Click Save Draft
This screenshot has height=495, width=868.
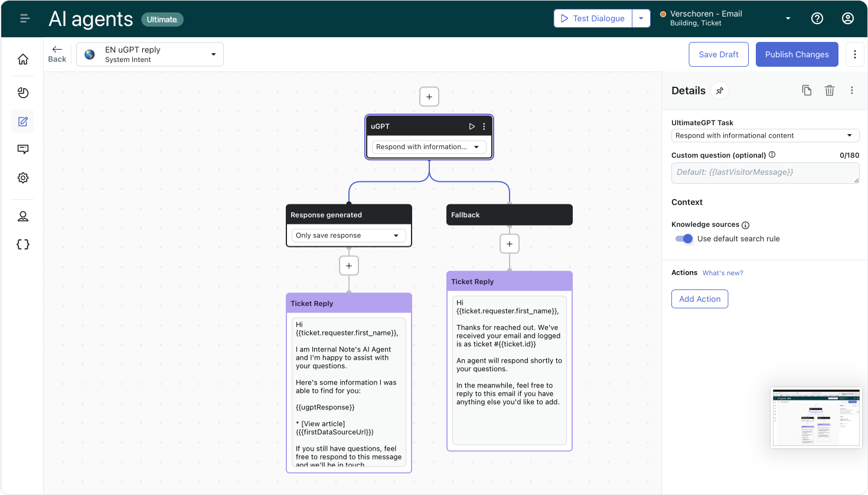[719, 54]
